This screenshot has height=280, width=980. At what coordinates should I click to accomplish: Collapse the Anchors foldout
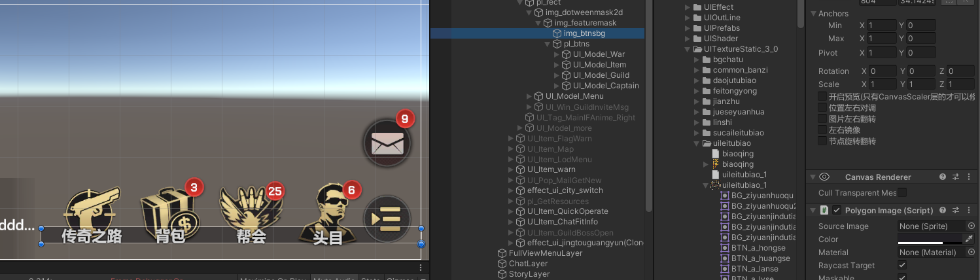(813, 14)
